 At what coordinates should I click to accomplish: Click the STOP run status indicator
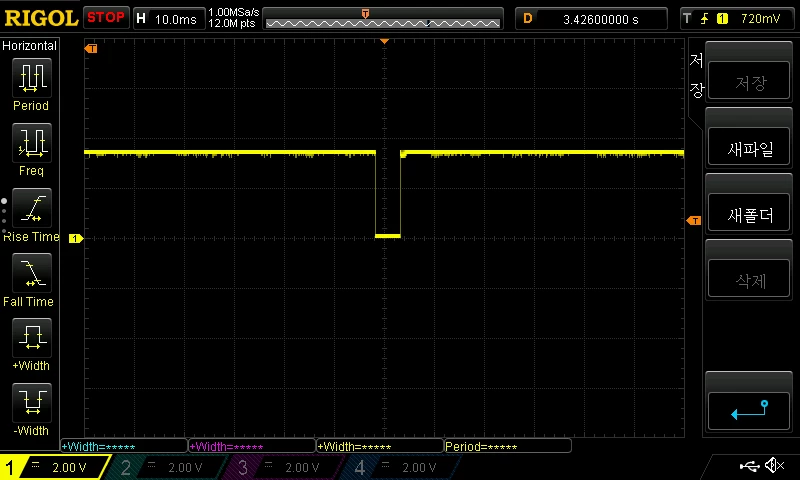[106, 18]
